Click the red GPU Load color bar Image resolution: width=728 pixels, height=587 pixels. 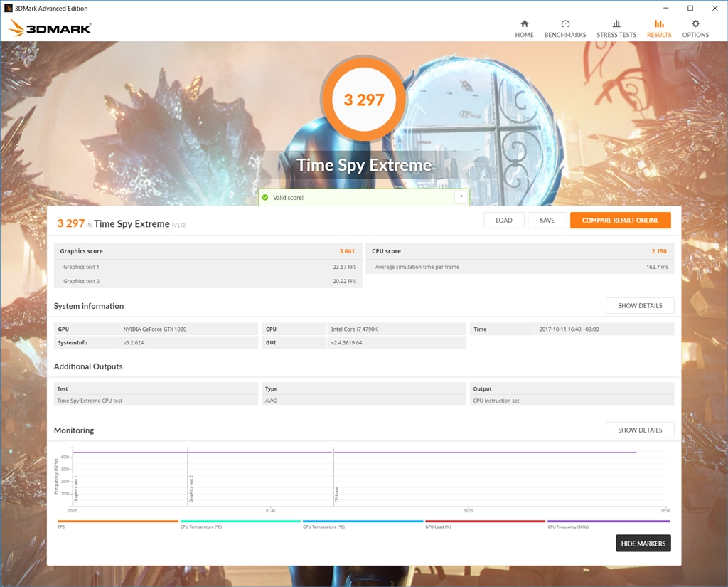[x=485, y=521]
